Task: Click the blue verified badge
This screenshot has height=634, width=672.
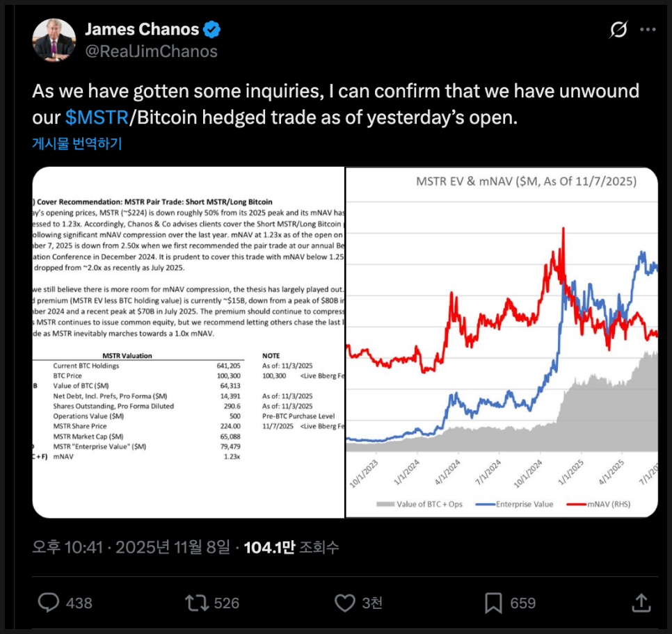Action: point(211,30)
